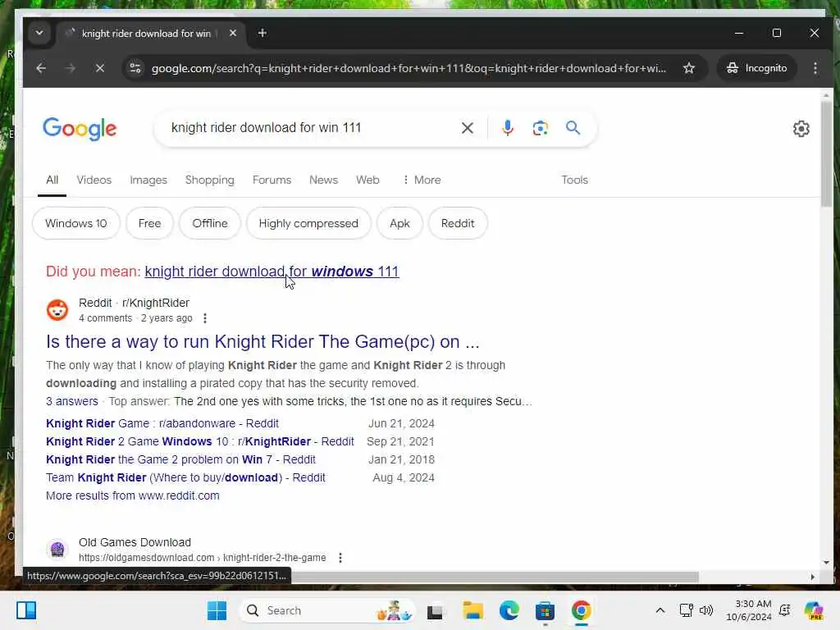Switch to the Forums tab
Viewport: 840px width, 630px height.
272,180
